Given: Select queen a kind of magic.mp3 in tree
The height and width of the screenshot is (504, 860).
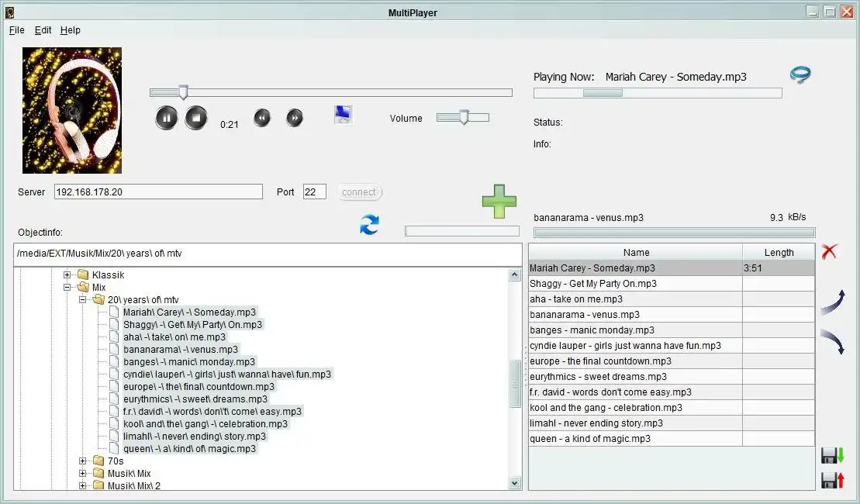Looking at the screenshot, I should point(189,449).
